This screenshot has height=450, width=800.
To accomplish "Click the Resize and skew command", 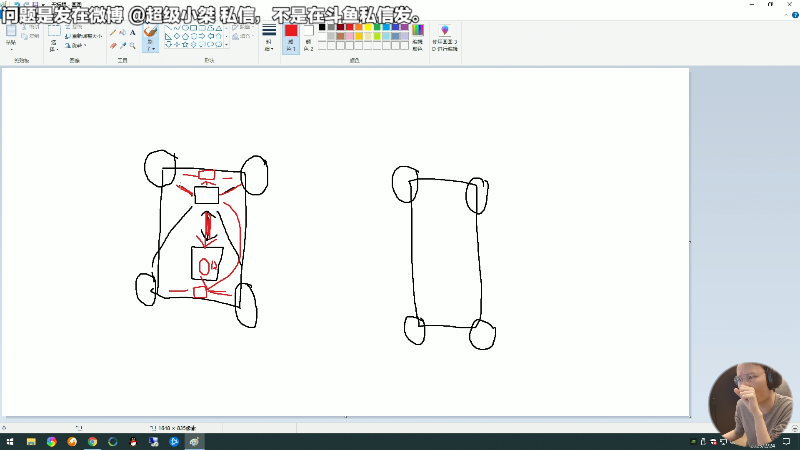I will [x=84, y=36].
